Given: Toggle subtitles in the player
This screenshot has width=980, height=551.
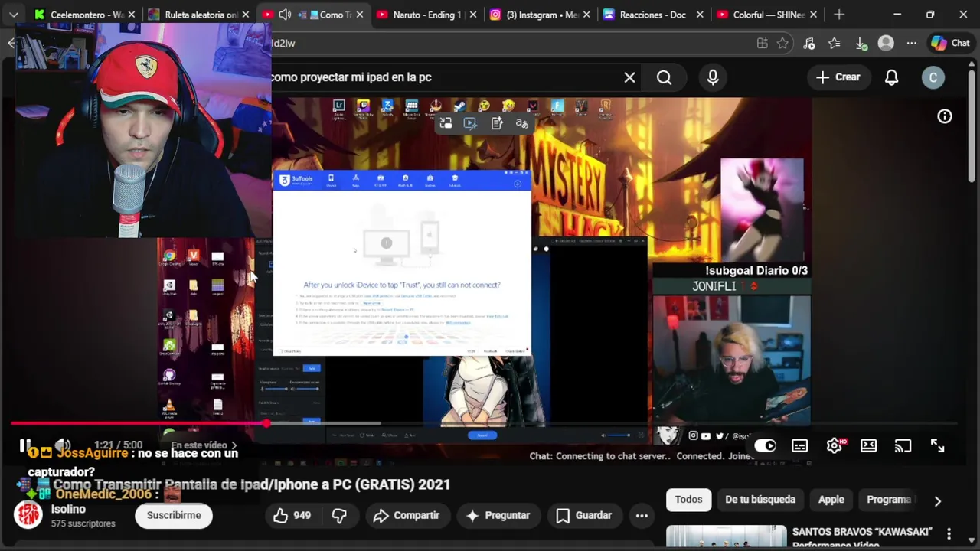Looking at the screenshot, I should [799, 445].
